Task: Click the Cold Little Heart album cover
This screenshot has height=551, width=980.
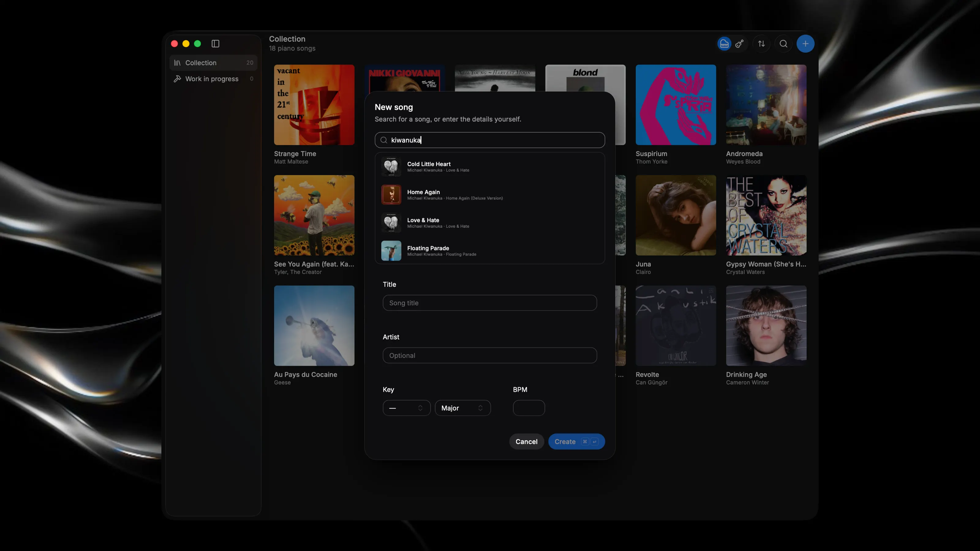Action: [x=391, y=167]
